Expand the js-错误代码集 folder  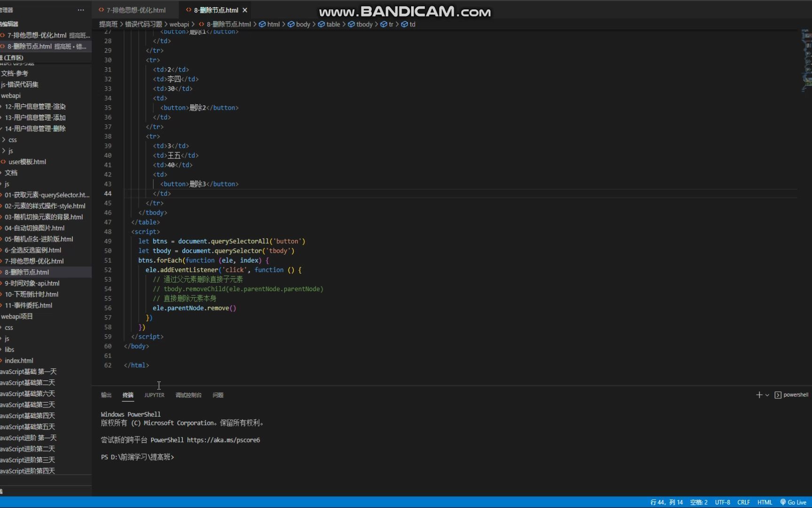point(46,84)
